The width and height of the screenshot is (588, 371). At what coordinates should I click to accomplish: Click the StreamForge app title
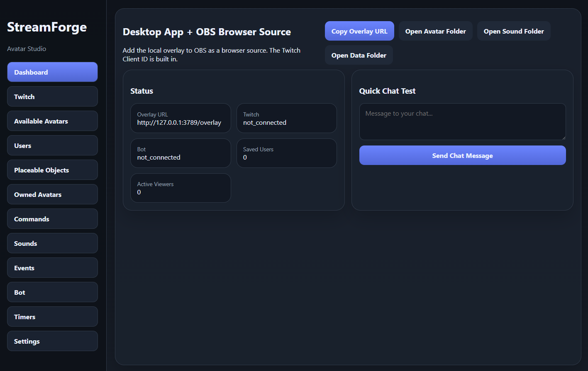tap(47, 27)
